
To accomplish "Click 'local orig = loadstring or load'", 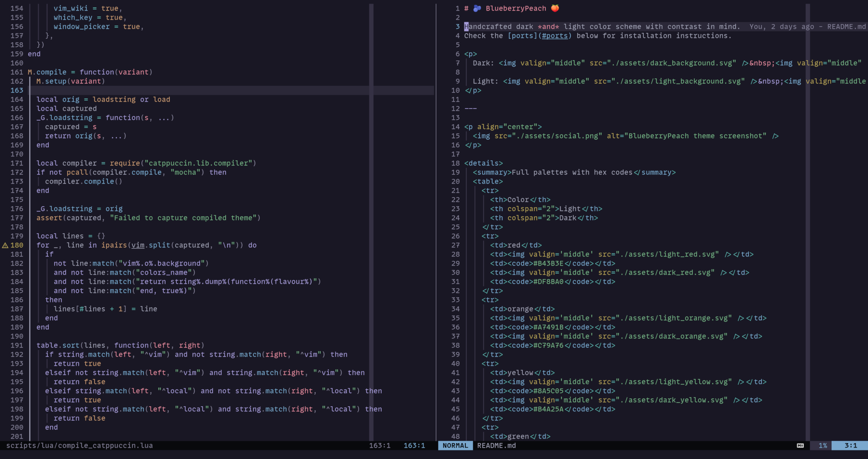I will click(103, 99).
